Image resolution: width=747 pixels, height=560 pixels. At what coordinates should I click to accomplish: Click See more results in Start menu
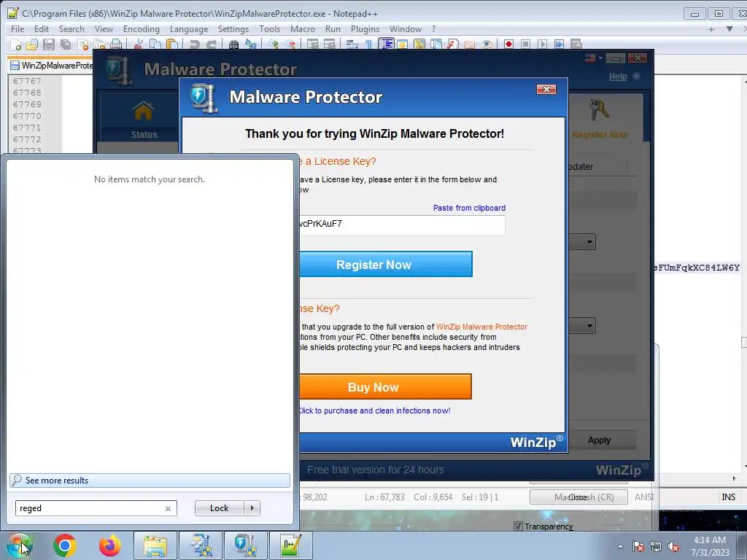tap(150, 480)
